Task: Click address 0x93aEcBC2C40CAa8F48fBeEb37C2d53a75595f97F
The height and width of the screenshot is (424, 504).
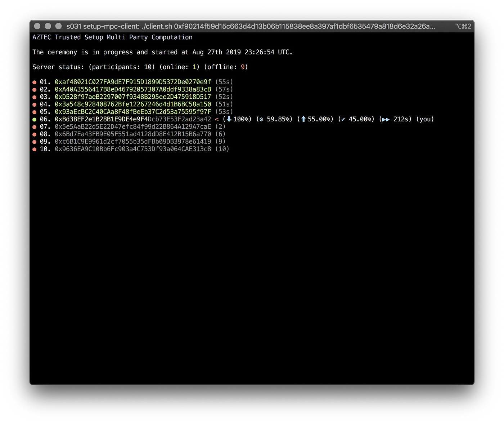Action: click(x=133, y=112)
